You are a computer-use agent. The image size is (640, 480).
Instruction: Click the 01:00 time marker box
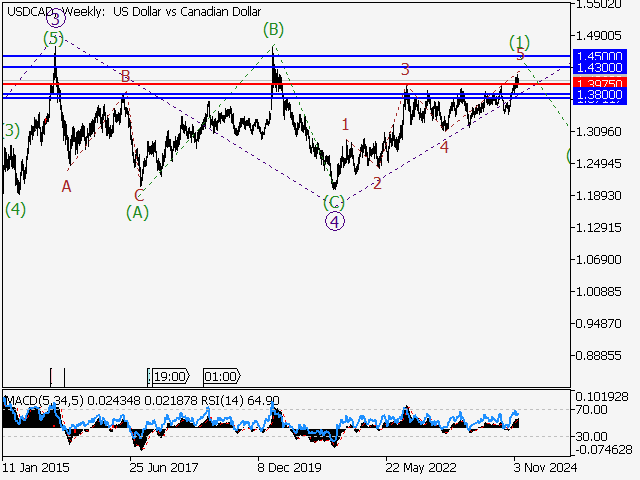pyautogui.click(x=220, y=376)
